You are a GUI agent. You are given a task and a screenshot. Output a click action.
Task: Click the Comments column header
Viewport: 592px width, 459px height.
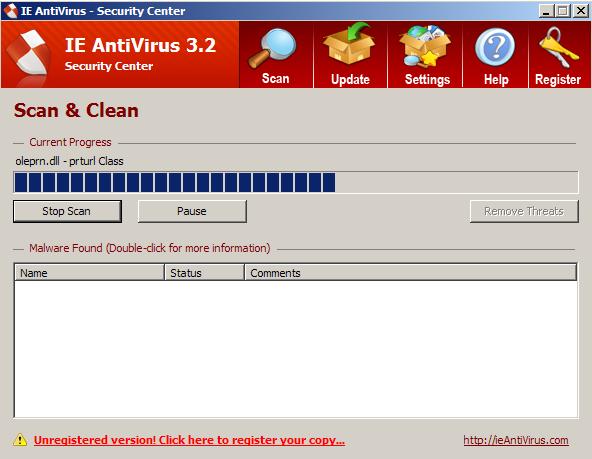[x=411, y=273]
